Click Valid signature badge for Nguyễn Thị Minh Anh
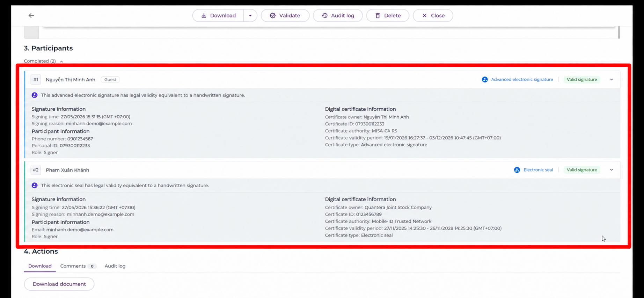The image size is (644, 298). pos(582,80)
